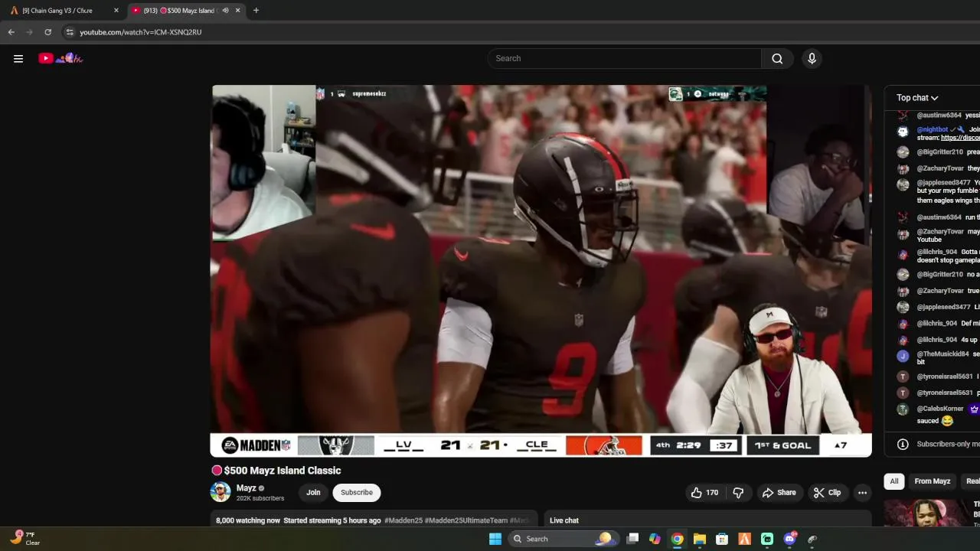Click the YouTube logo home icon
This screenshot has height=551, width=980.
pos(60,58)
